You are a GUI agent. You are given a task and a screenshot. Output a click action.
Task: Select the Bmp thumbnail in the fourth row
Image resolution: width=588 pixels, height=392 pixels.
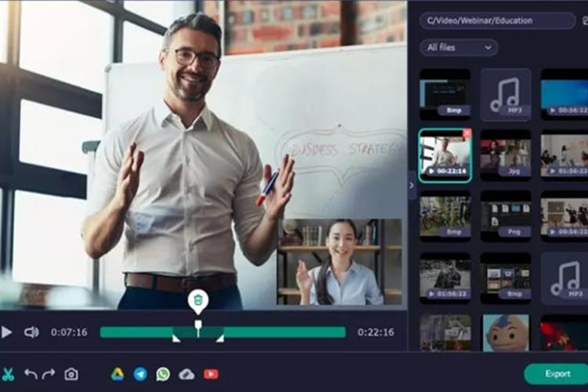tap(506, 278)
